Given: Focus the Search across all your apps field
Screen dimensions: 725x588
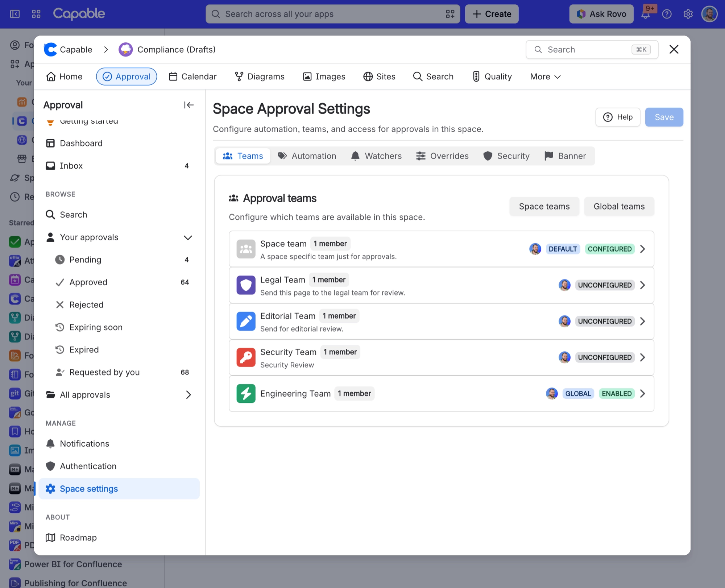Looking at the screenshot, I should coord(332,14).
